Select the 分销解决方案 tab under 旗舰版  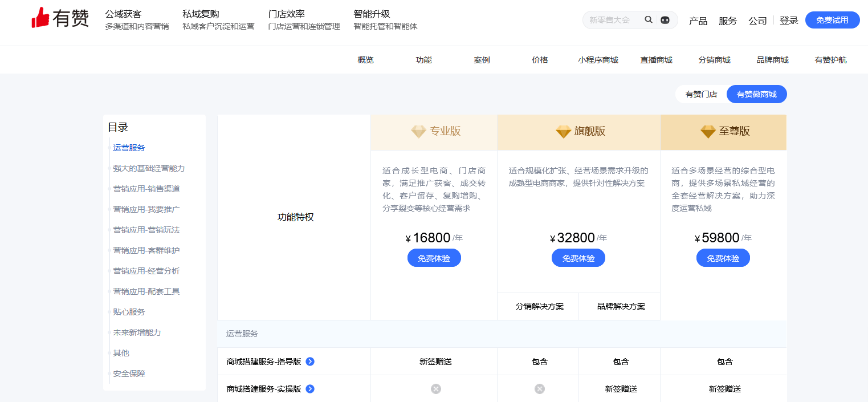(x=539, y=306)
